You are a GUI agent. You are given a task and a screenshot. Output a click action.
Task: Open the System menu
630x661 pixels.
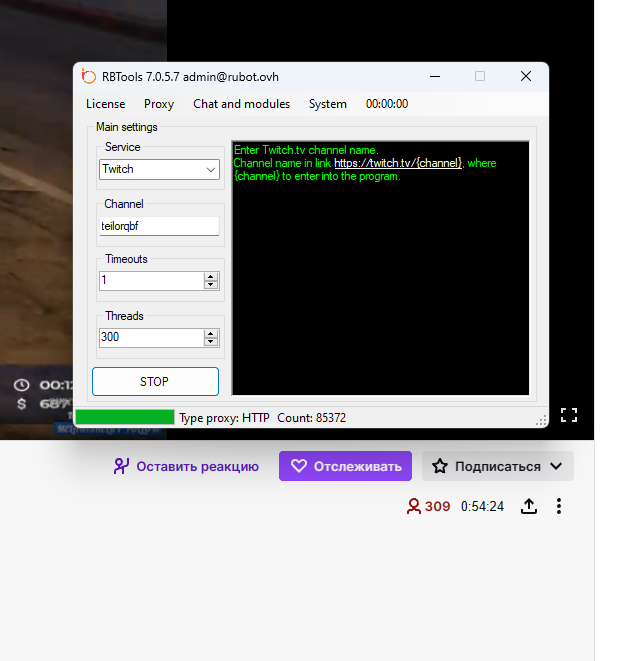(x=328, y=104)
